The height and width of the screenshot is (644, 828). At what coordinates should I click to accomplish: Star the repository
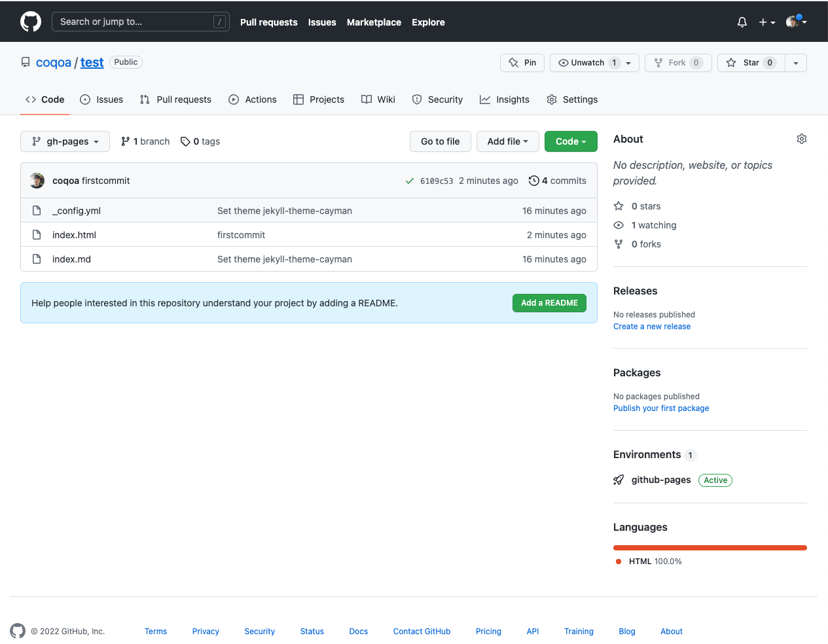[751, 63]
